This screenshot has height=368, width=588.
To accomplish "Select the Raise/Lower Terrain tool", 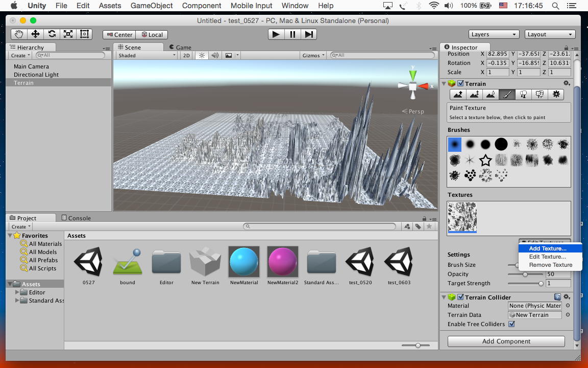I will 458,95.
